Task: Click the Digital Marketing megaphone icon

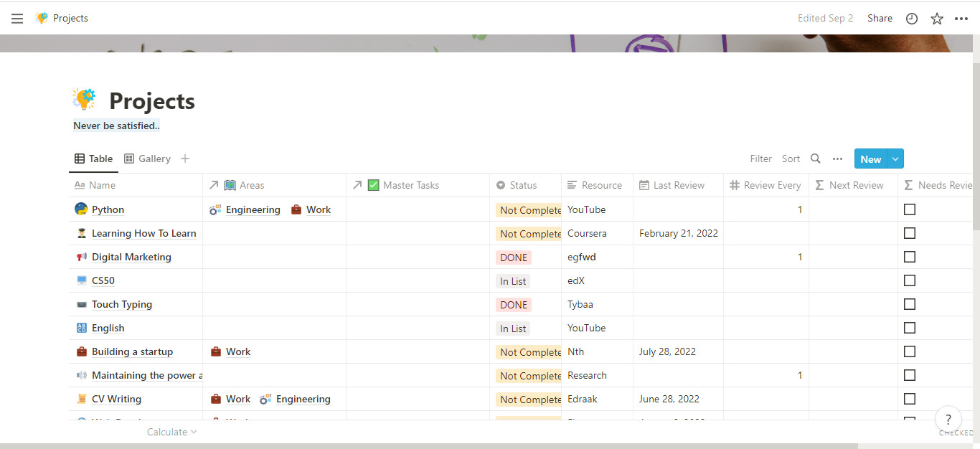Action: [x=81, y=257]
